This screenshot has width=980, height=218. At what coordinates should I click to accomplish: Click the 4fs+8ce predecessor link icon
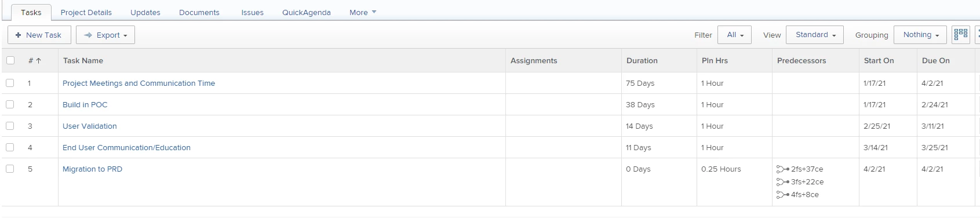pos(782,195)
